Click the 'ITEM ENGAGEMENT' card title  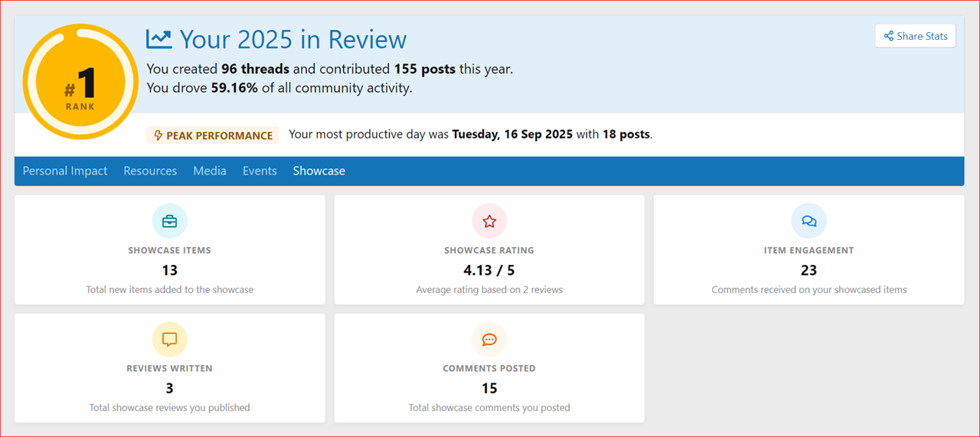(808, 250)
